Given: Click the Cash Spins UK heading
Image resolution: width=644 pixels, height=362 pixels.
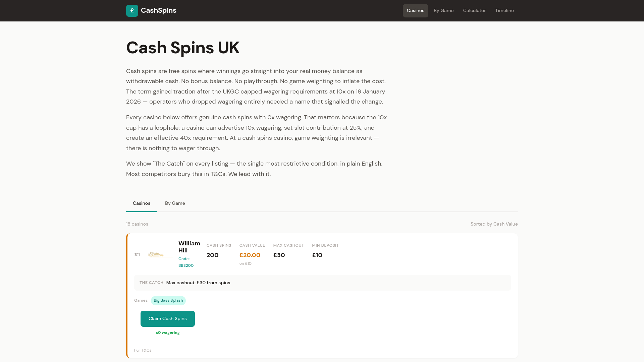Looking at the screenshot, I should [x=183, y=48].
